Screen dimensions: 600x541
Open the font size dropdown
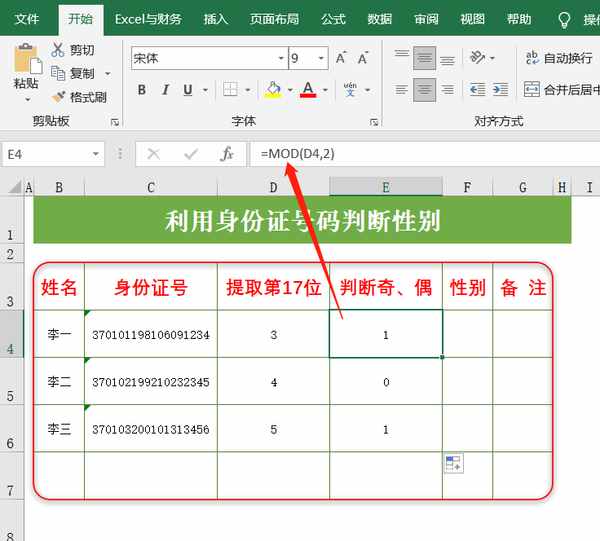[321, 58]
